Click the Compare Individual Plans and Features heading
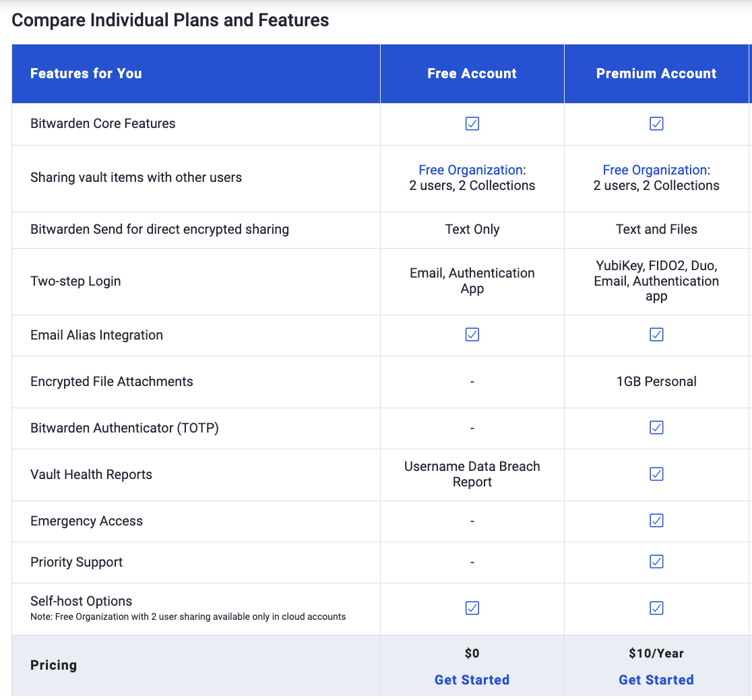The image size is (752, 700). [170, 20]
